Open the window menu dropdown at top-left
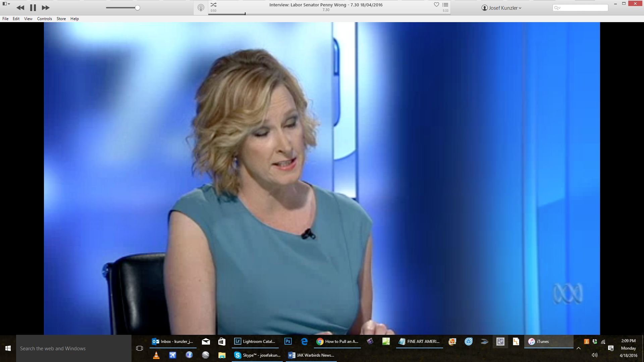Image resolution: width=644 pixels, height=362 pixels. coord(6,4)
